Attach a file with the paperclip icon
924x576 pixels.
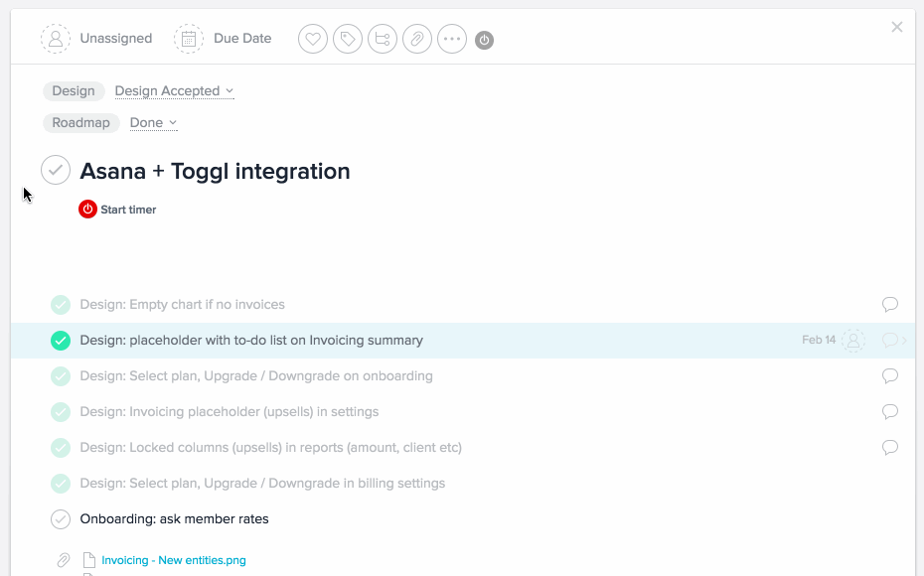pos(416,39)
